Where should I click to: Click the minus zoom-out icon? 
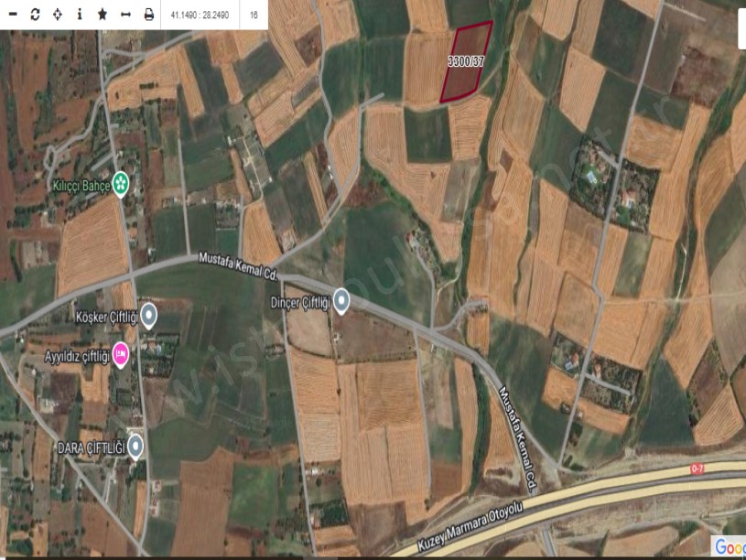(13, 15)
